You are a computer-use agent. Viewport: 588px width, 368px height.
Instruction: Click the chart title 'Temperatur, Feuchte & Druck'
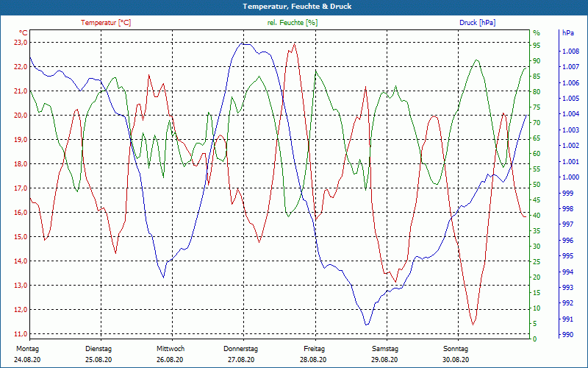[297, 7]
